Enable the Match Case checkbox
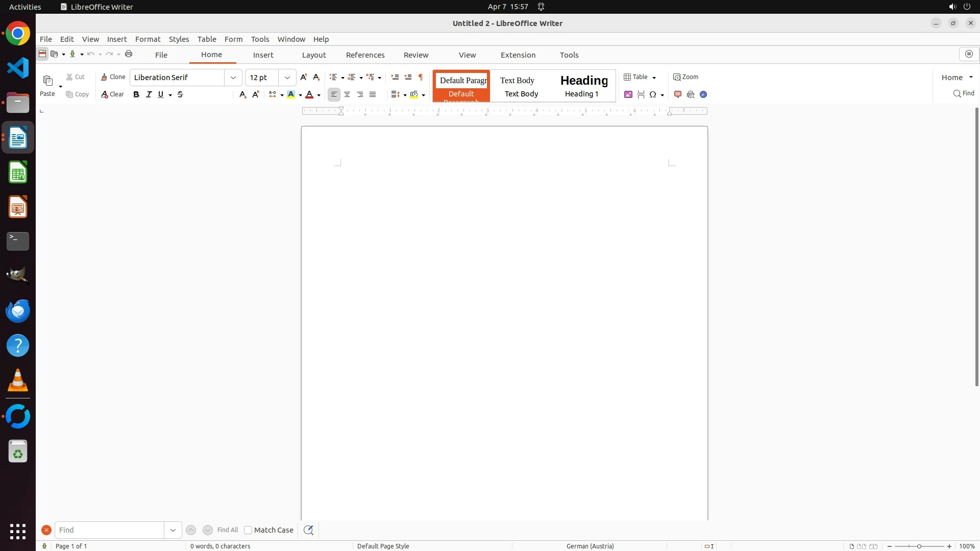Image resolution: width=980 pixels, height=551 pixels. coord(248,530)
